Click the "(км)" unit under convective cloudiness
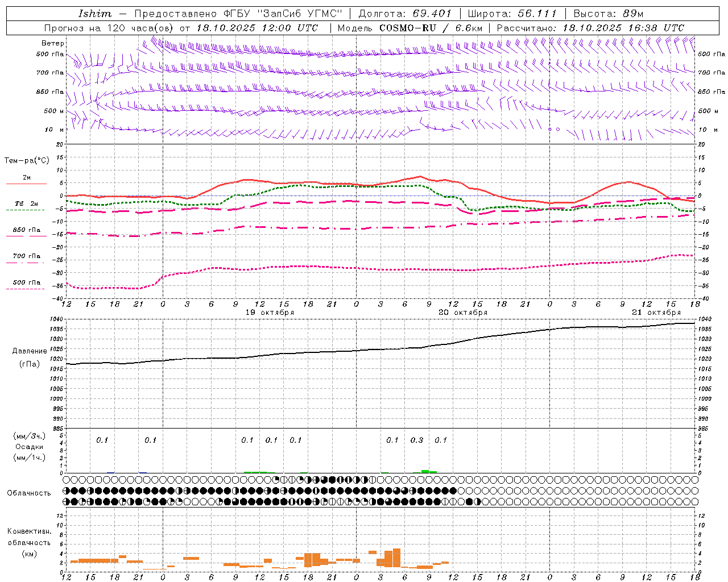This screenshot has height=582, width=728. tap(29, 554)
